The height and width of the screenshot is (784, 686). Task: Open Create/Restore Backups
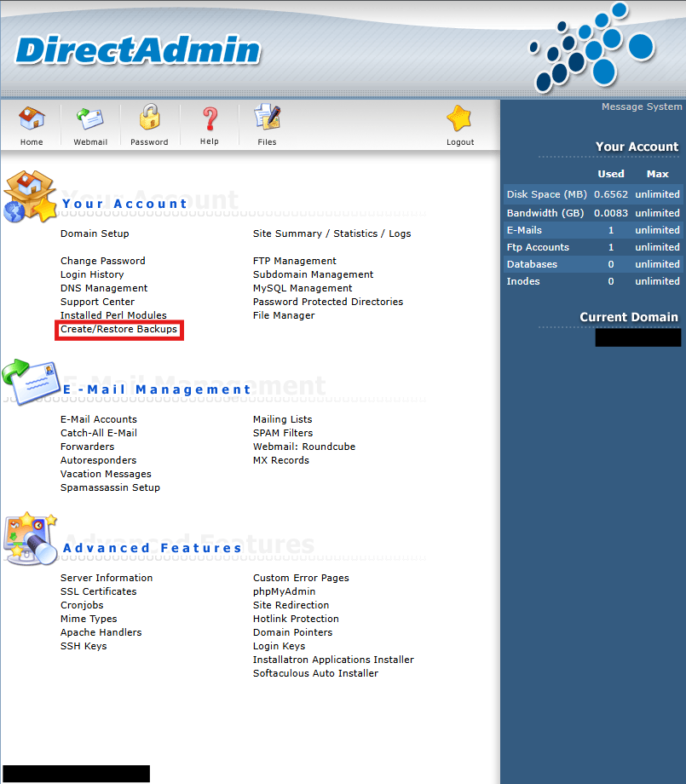pos(118,329)
